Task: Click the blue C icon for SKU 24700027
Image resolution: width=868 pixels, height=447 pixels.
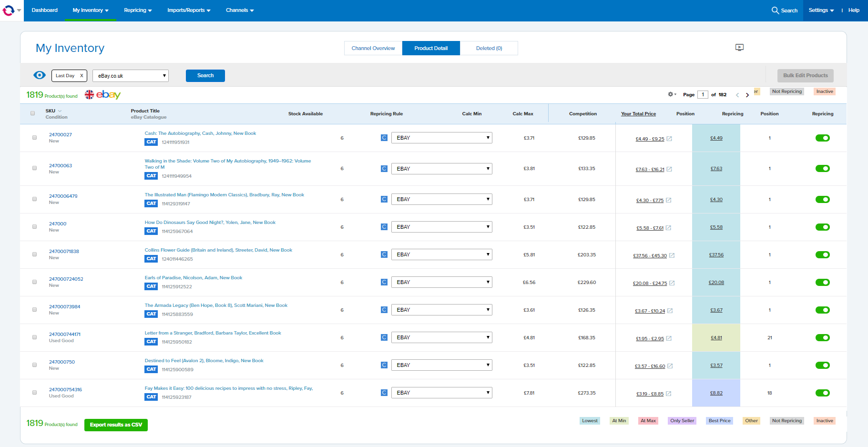Action: pyautogui.click(x=384, y=138)
